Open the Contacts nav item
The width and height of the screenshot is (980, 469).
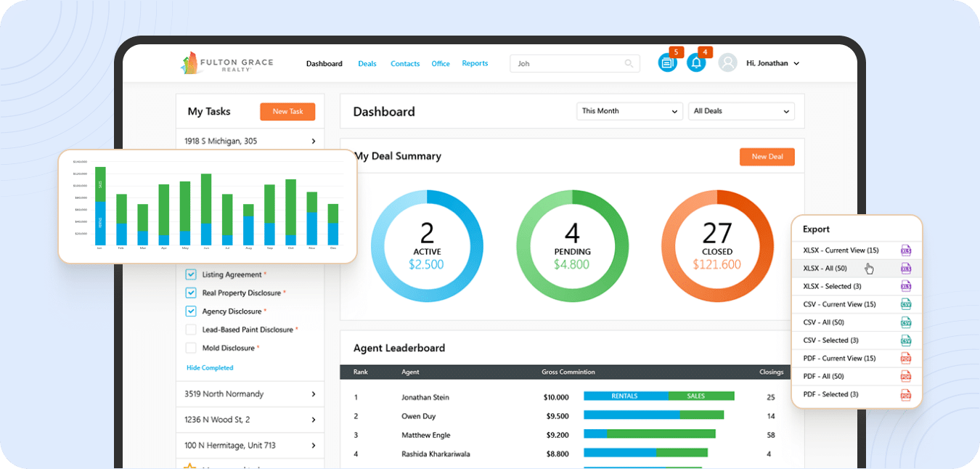pyautogui.click(x=405, y=64)
